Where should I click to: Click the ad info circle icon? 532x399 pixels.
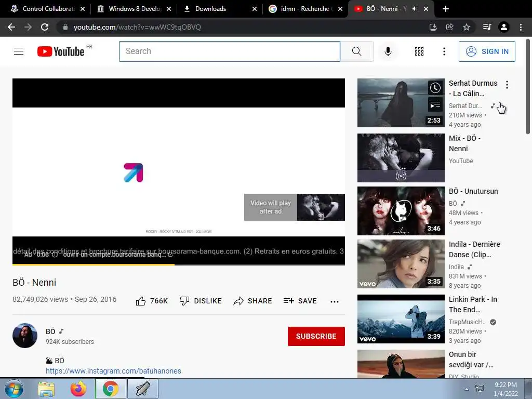click(x=55, y=255)
